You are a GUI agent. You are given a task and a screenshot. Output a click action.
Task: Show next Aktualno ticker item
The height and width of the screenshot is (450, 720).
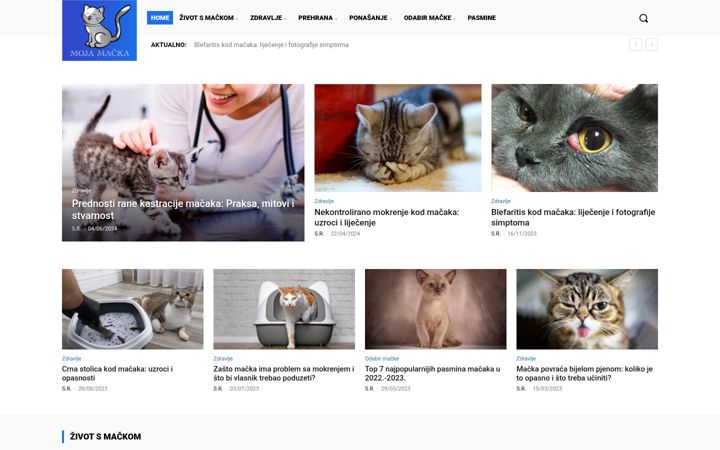point(652,45)
